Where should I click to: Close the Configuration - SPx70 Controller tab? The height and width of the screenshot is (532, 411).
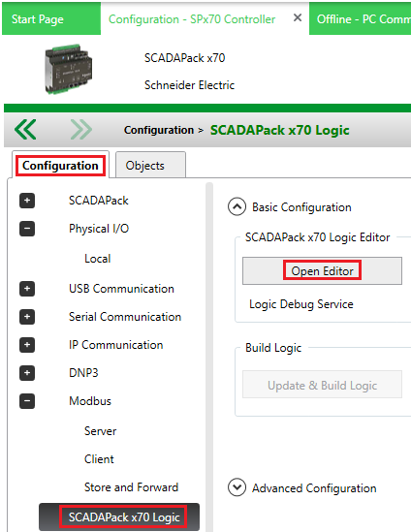point(298,17)
